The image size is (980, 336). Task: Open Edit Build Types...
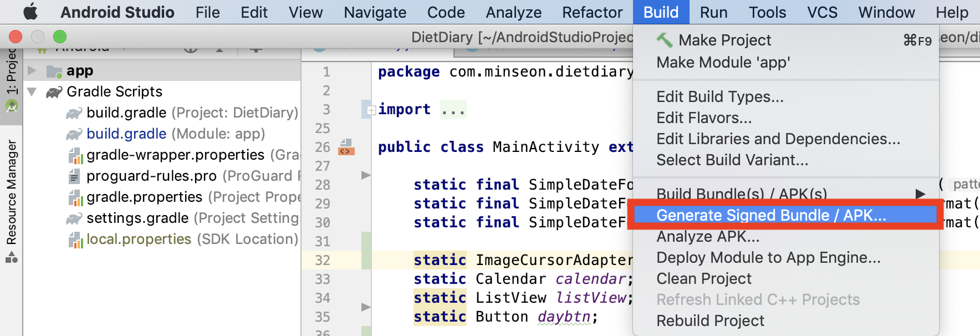pos(786,97)
